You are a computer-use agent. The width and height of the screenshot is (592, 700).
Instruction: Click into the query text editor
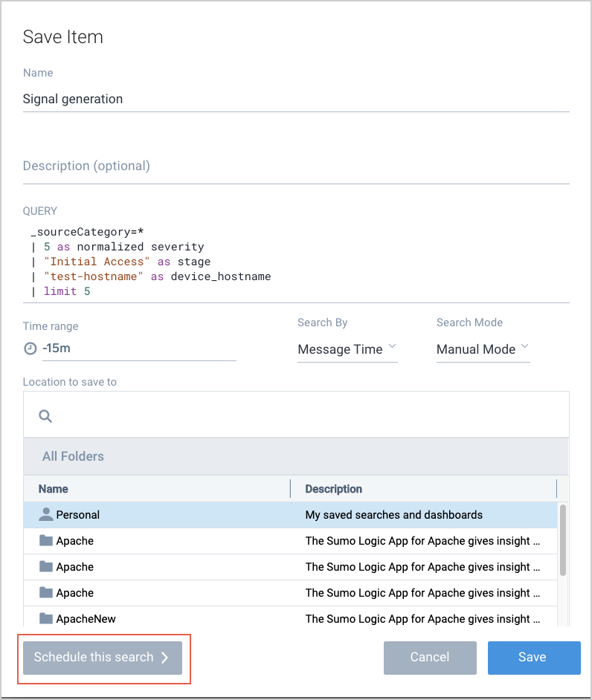[297, 260]
